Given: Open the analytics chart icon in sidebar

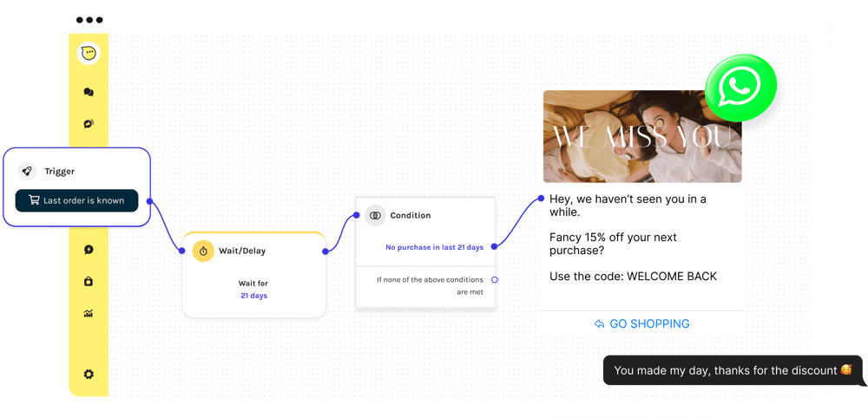Looking at the screenshot, I should pyautogui.click(x=89, y=314).
